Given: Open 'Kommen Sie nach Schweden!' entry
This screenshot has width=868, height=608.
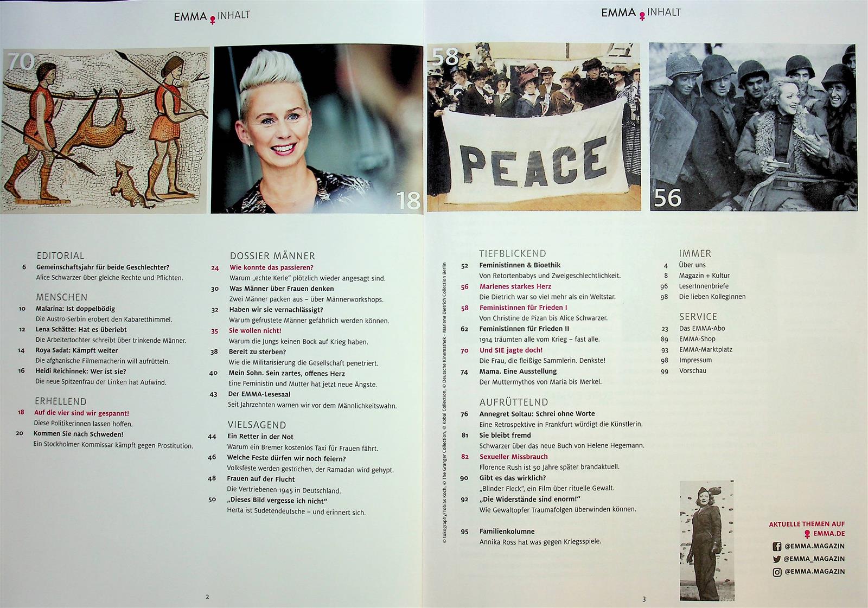Looking at the screenshot, I should 79,434.
